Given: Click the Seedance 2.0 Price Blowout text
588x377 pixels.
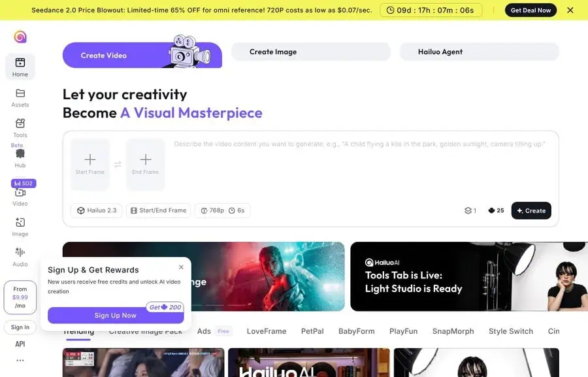Looking at the screenshot, I should (x=202, y=10).
